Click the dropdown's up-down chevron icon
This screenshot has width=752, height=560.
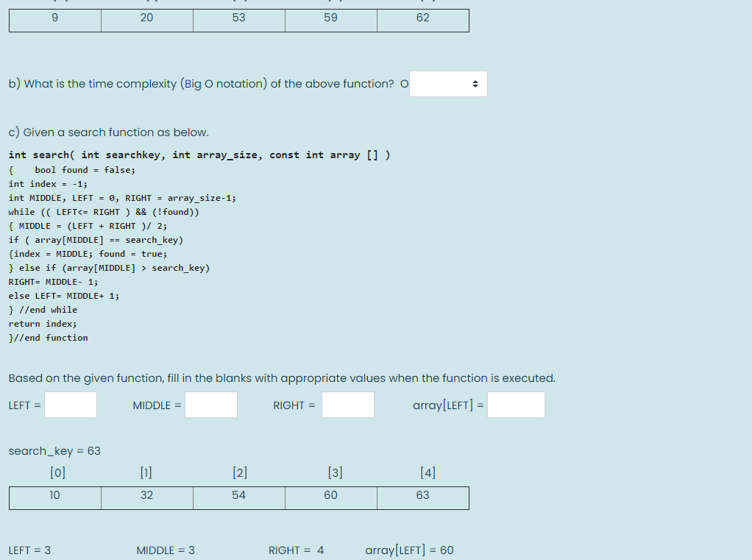(475, 83)
